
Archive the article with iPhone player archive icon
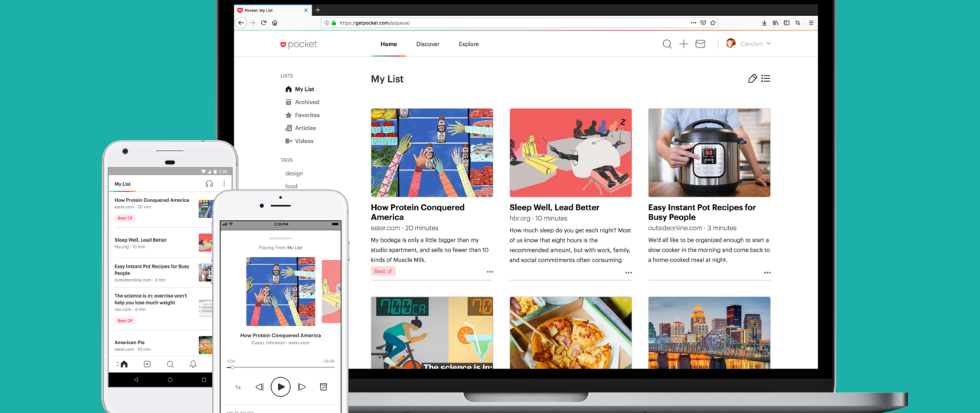pyautogui.click(x=323, y=388)
